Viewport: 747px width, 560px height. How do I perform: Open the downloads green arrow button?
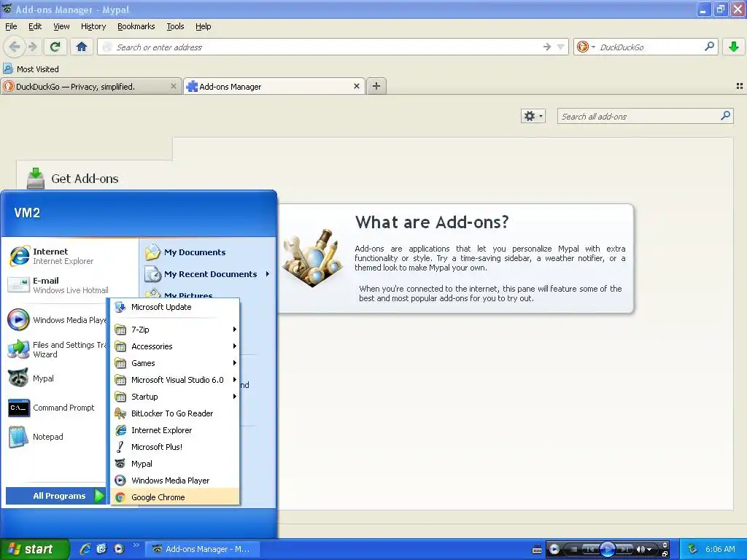[734, 47]
